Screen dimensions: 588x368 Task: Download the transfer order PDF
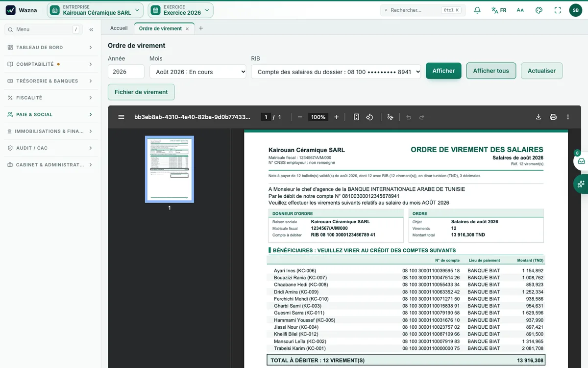tap(539, 117)
